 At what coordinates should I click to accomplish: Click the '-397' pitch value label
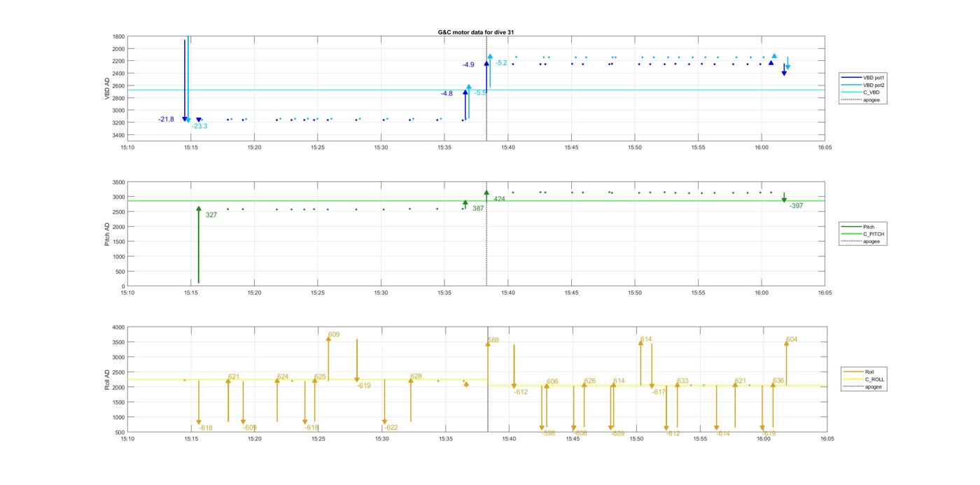(796, 206)
